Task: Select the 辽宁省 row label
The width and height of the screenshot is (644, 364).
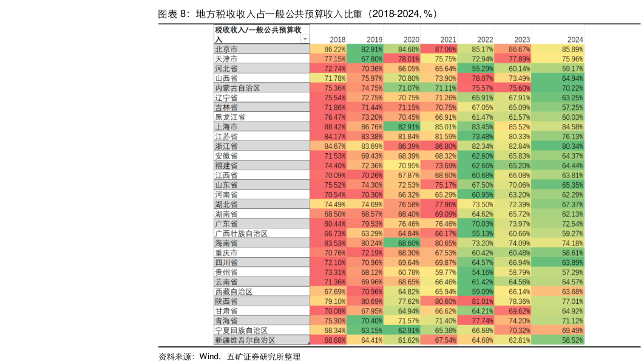Action: pyautogui.click(x=262, y=97)
